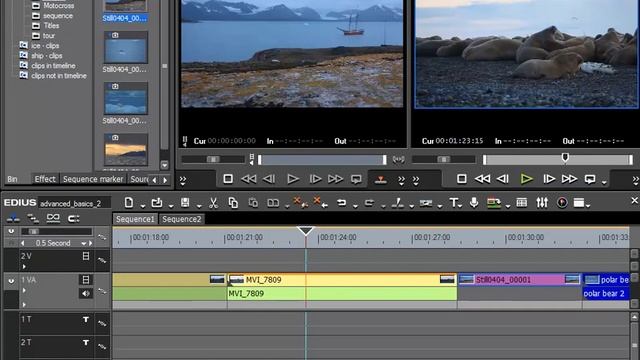Open dropdown arrow beside New Sequence icon

tap(142, 206)
